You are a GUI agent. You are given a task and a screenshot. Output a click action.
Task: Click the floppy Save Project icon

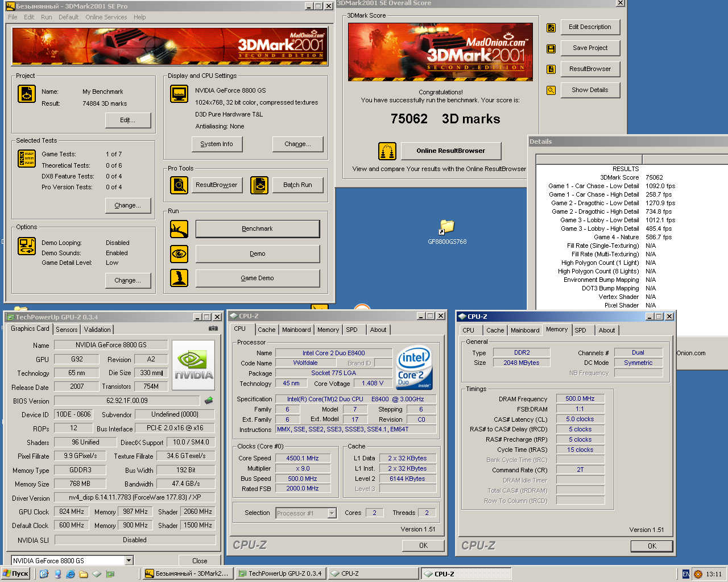[x=551, y=48]
